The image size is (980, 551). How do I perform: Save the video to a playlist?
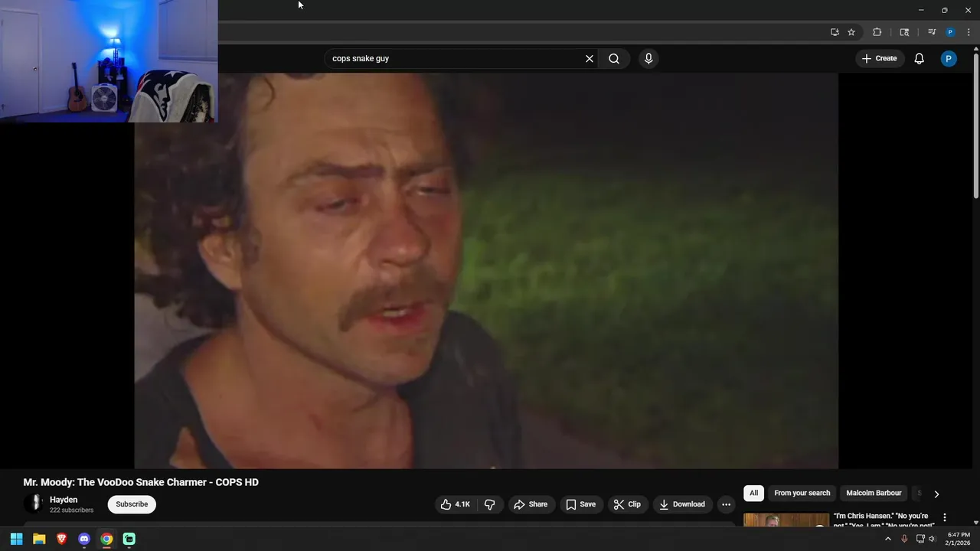click(580, 504)
